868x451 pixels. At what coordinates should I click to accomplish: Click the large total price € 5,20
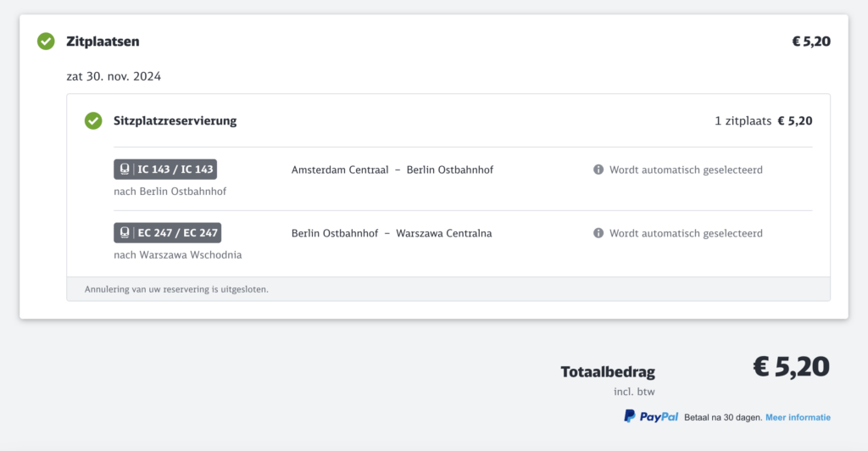[x=791, y=367]
